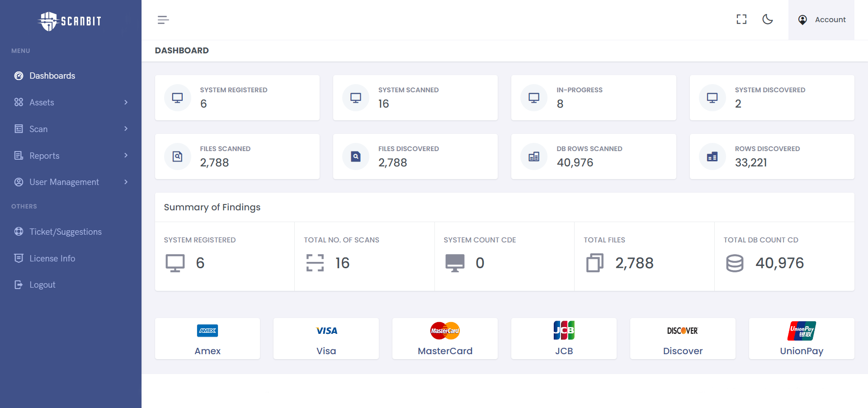Screen dimensions: 868x408
Task: Open Ticket/Suggestions page
Action: 65,232
